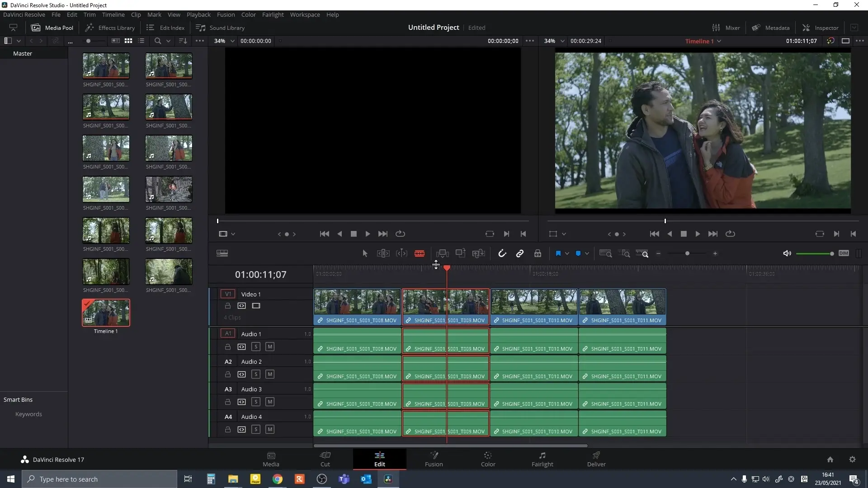Open media pool sort options
The image size is (868, 488).
tap(183, 41)
